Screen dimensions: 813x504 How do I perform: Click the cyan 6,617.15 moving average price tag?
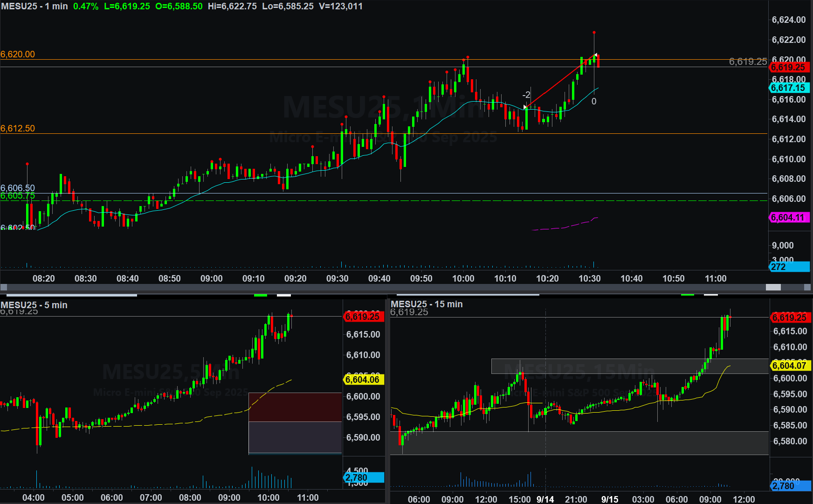(790, 88)
